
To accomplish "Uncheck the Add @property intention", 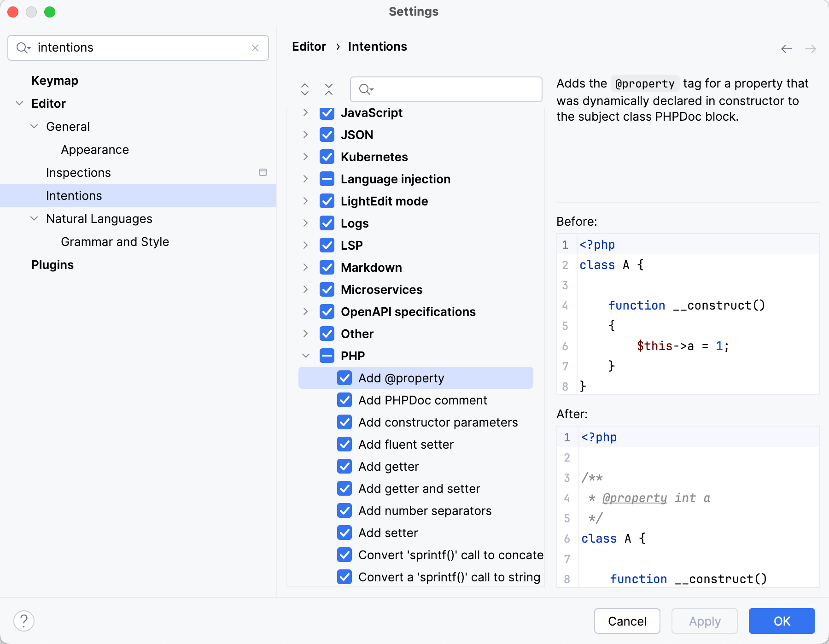I will 344,378.
